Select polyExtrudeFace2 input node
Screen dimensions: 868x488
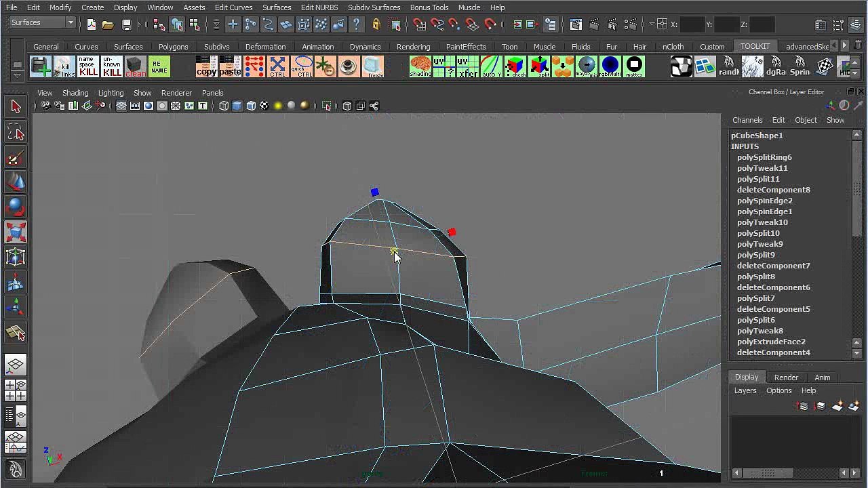coord(771,342)
